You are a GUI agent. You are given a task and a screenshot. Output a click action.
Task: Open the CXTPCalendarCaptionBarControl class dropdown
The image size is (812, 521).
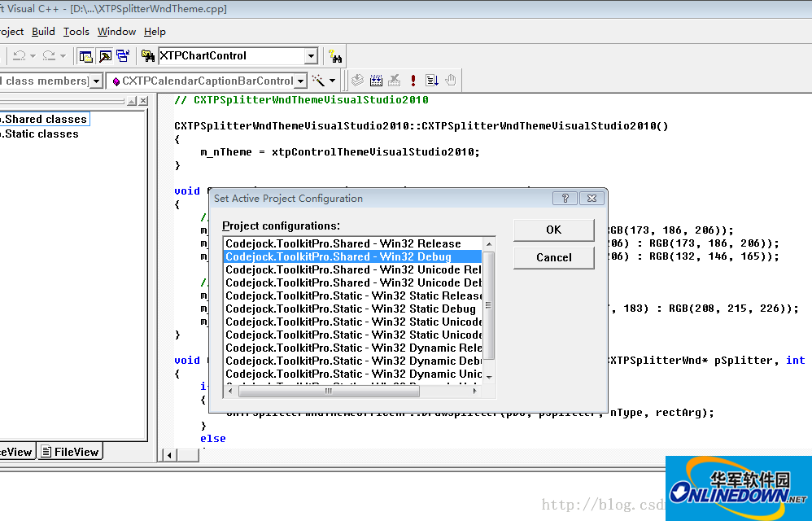click(301, 81)
